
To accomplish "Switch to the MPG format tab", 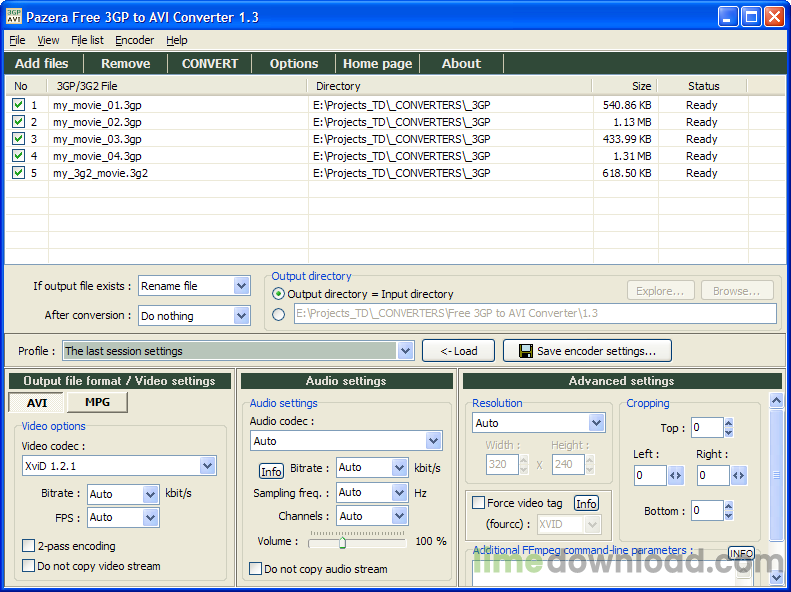I will click(97, 402).
